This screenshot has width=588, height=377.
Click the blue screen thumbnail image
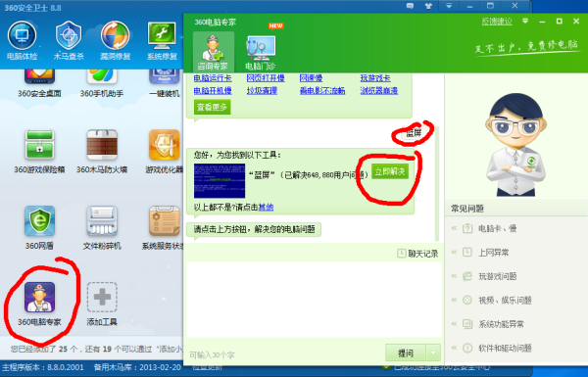point(220,180)
